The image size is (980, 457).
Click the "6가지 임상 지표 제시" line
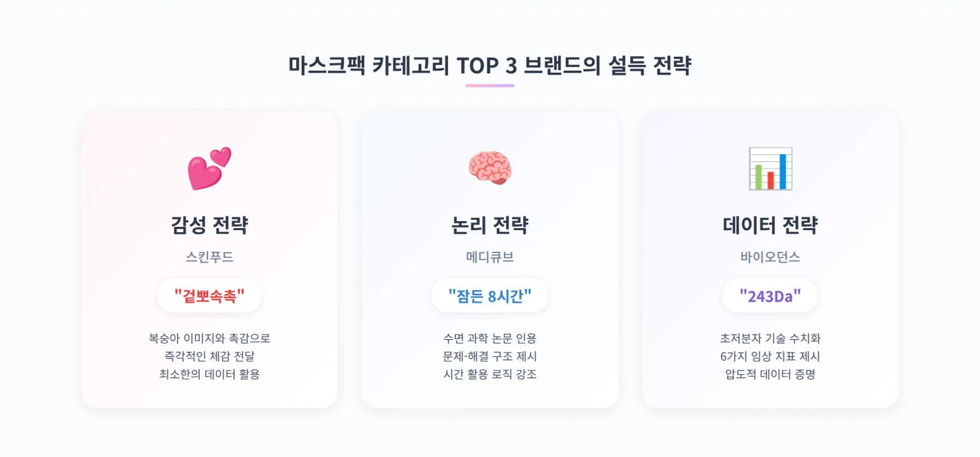click(x=770, y=356)
